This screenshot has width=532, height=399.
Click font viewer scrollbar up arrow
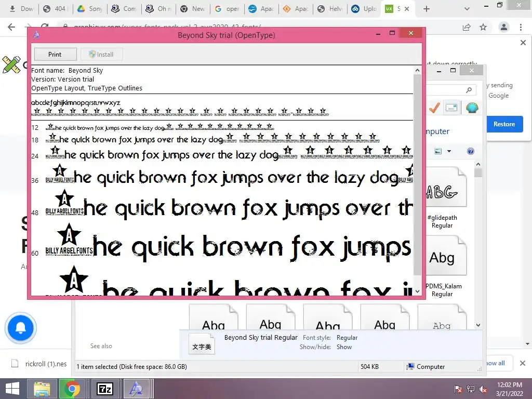(x=417, y=70)
